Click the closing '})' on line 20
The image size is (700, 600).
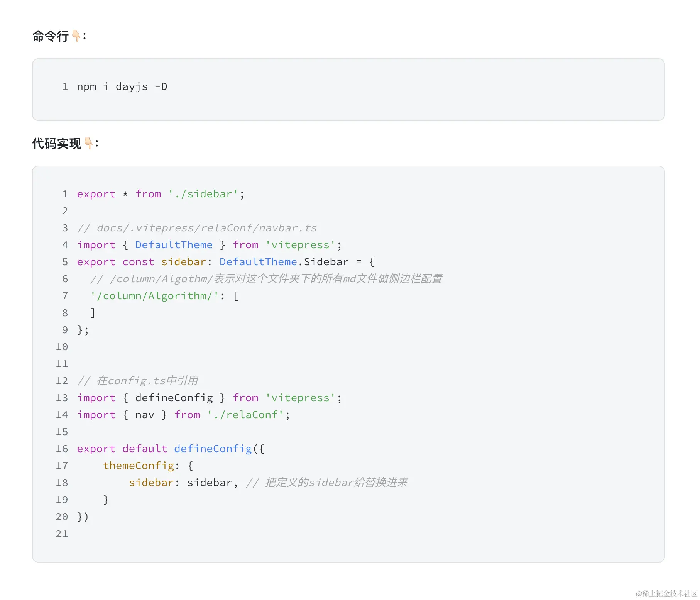tap(83, 517)
